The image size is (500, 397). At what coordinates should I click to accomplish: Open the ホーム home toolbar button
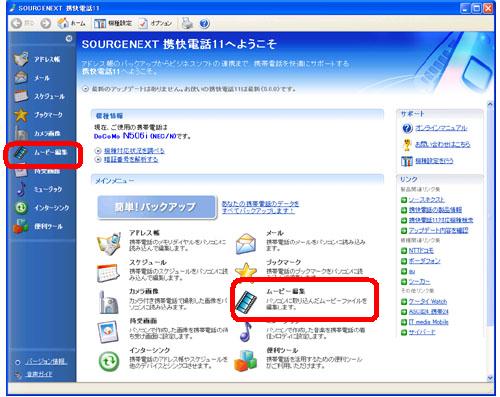pyautogui.click(x=71, y=23)
